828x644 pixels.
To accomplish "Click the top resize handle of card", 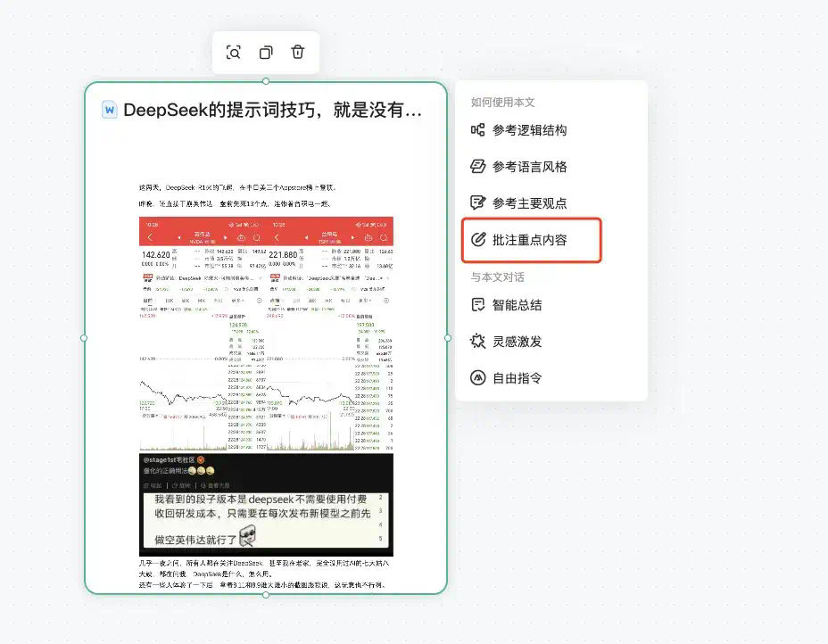I will point(266,81).
